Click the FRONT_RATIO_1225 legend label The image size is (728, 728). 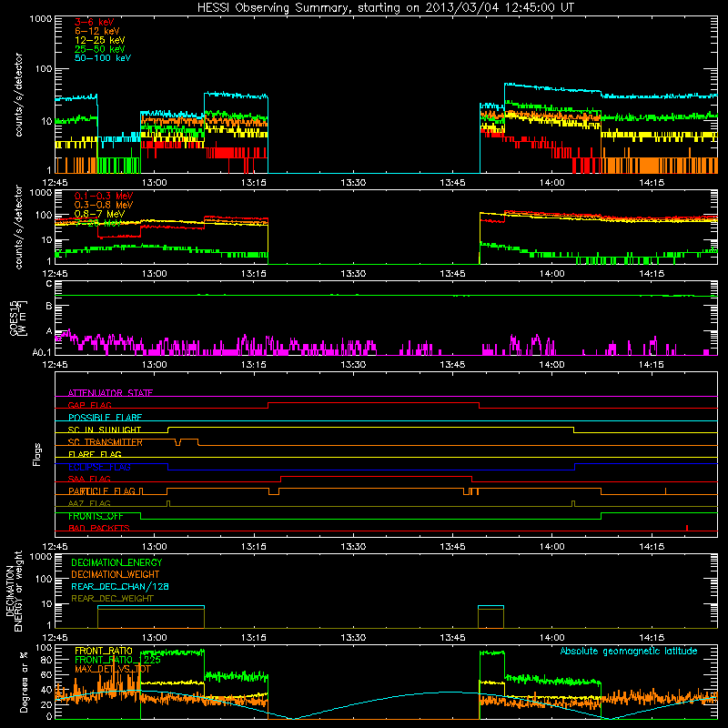point(117,660)
